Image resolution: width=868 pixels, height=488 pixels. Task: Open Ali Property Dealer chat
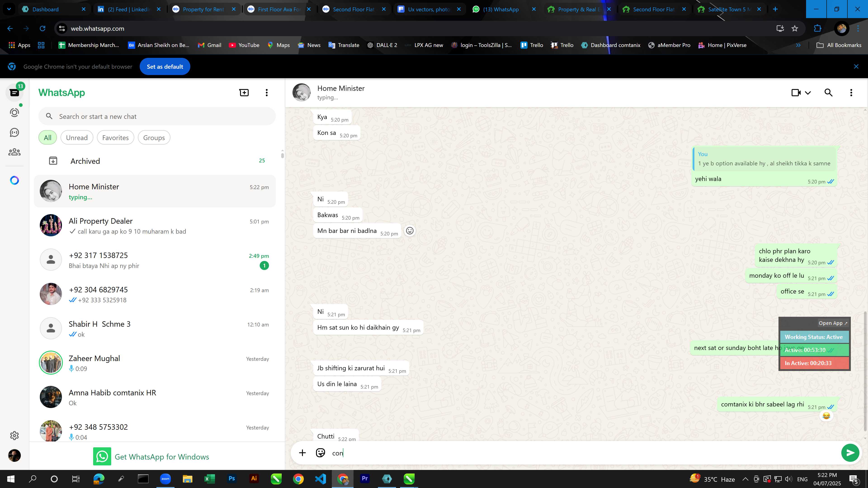tap(155, 226)
